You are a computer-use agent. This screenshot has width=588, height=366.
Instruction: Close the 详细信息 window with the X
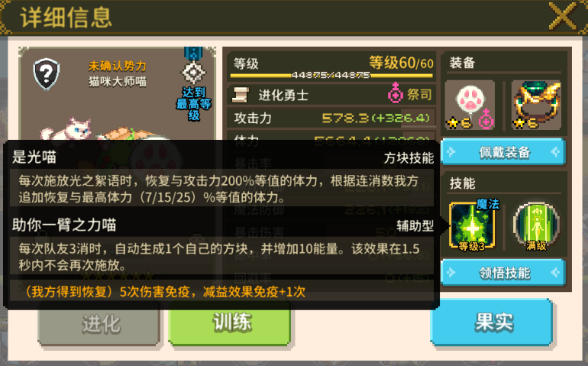[563, 16]
